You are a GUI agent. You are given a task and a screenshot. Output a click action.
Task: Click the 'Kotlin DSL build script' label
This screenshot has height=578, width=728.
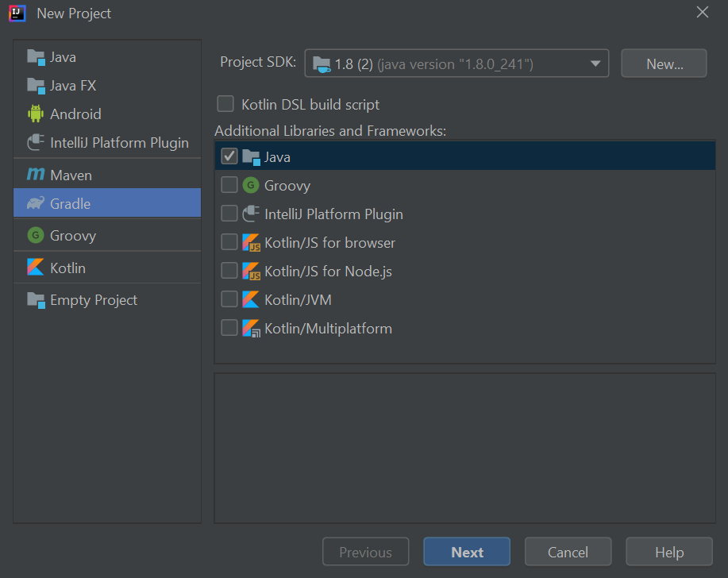(310, 105)
